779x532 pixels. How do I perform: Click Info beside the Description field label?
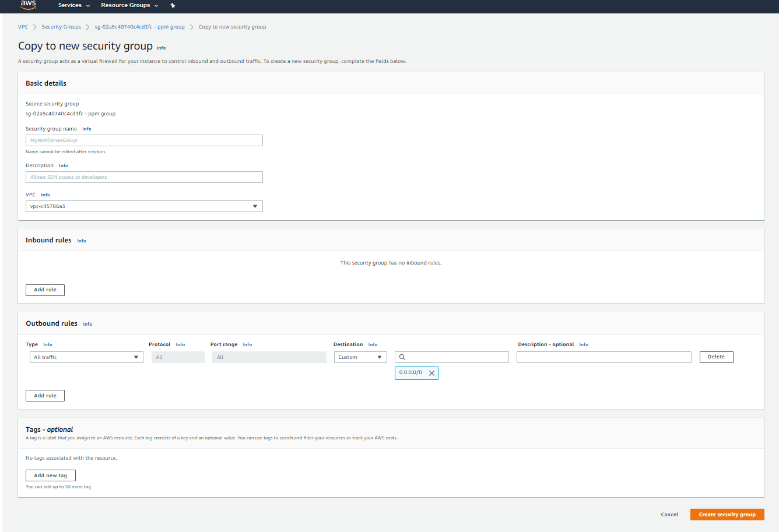click(x=63, y=165)
